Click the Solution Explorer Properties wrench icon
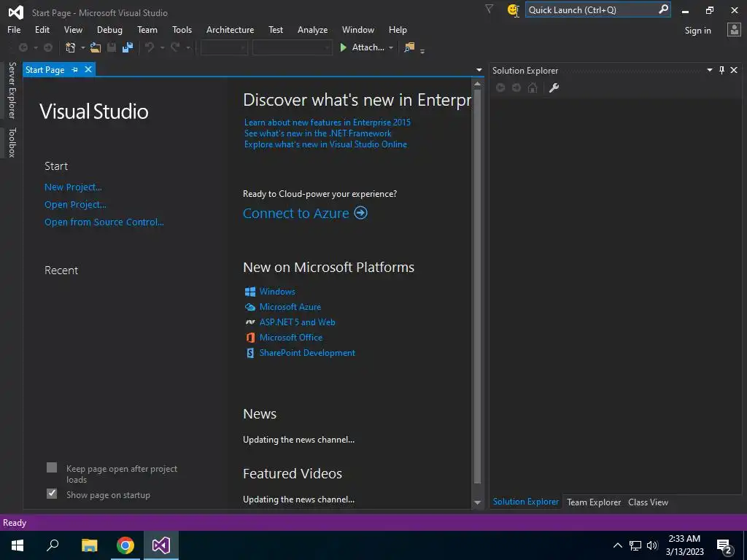 point(554,87)
